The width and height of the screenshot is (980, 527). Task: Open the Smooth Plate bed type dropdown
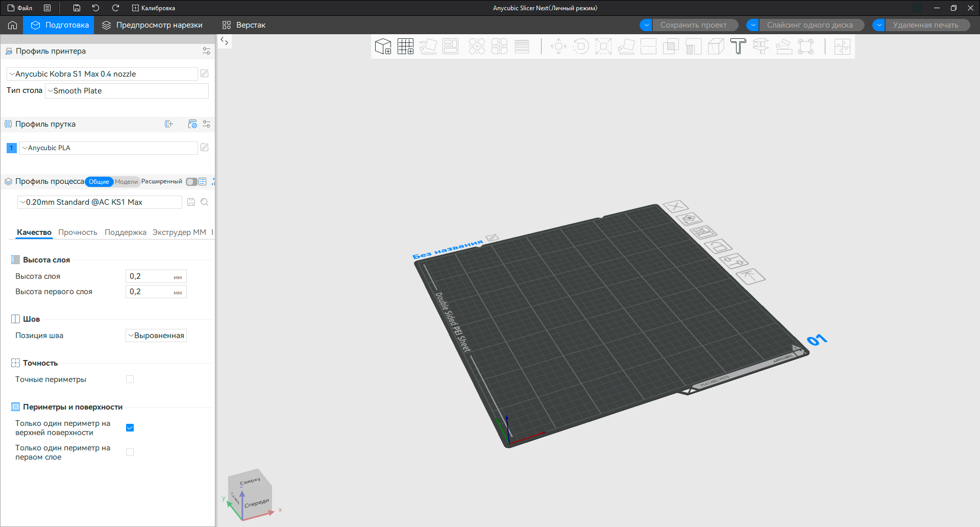(x=127, y=91)
